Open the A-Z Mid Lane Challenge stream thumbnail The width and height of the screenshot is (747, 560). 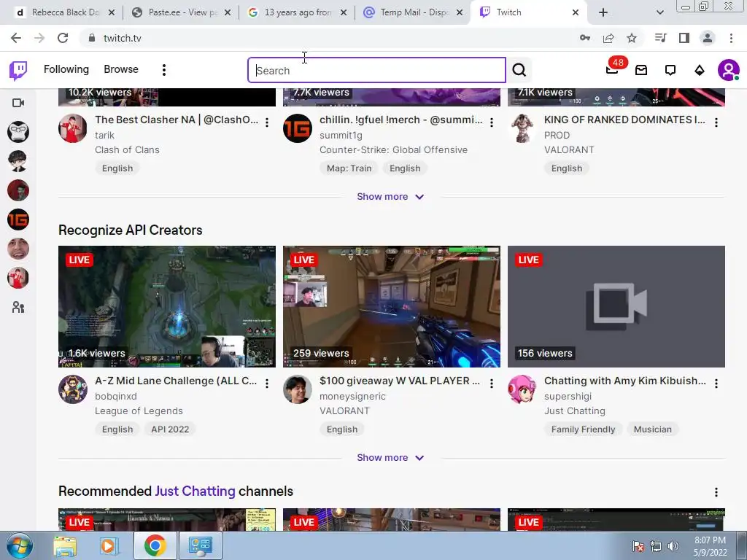167,306
